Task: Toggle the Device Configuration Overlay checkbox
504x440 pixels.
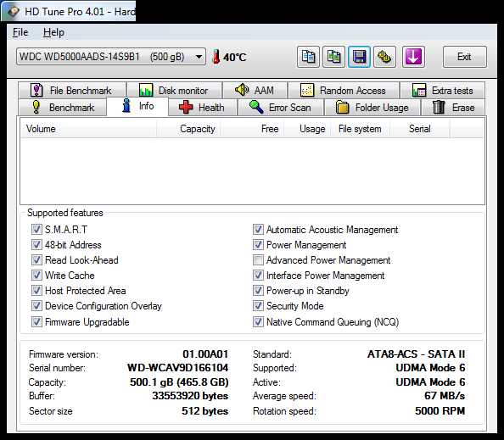Action: coord(36,306)
